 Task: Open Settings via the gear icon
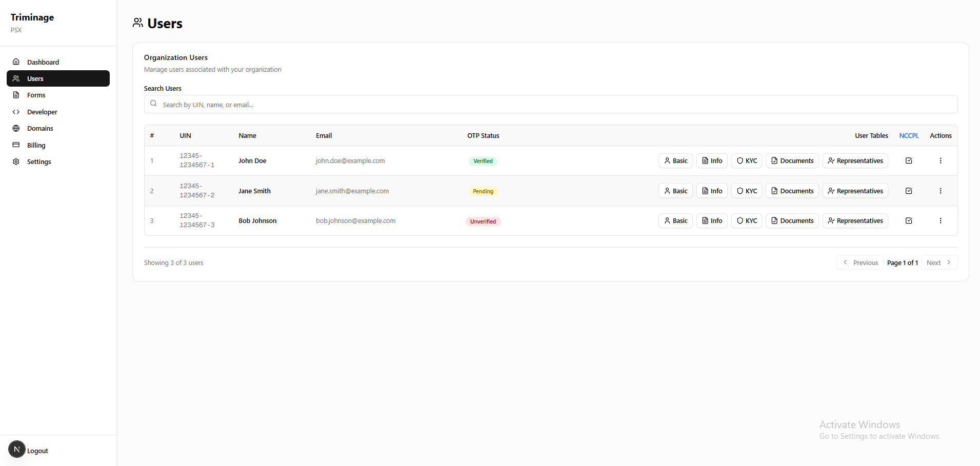coord(15,161)
